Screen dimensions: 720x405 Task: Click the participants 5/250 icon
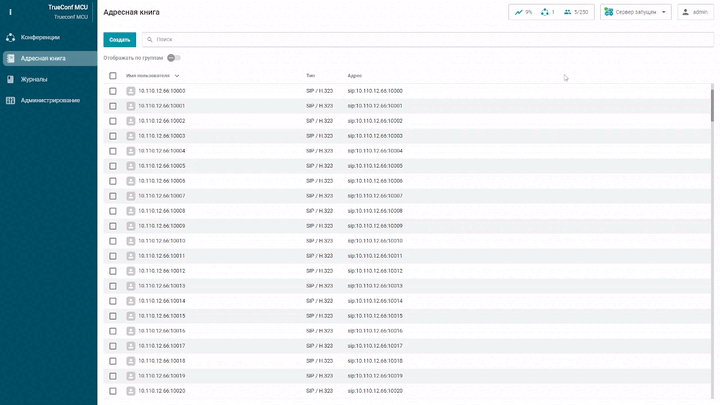coord(568,12)
